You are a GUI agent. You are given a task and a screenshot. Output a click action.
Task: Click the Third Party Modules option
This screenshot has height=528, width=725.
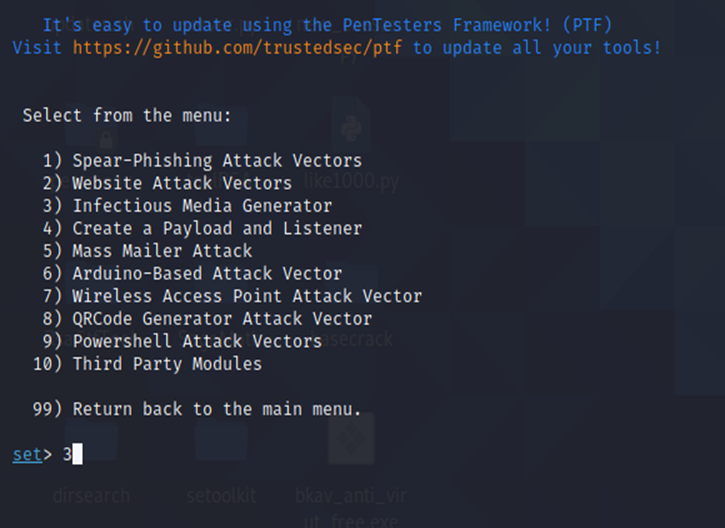pos(167,364)
